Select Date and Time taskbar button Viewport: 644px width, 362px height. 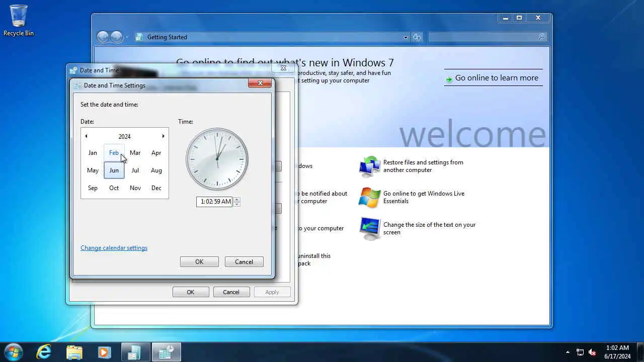point(167,352)
